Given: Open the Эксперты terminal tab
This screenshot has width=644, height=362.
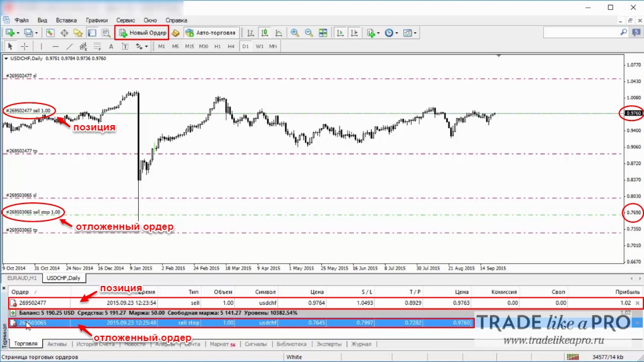Looking at the screenshot, I should pyautogui.click(x=328, y=344).
